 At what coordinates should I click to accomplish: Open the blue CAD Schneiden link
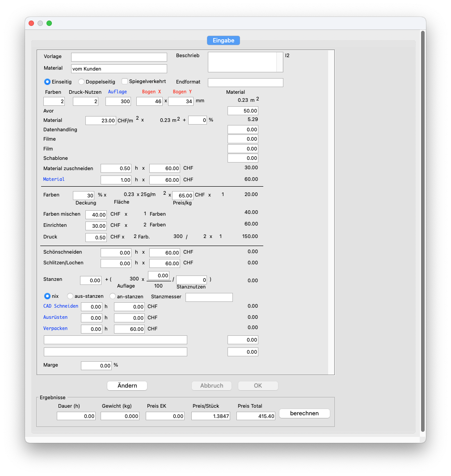(60, 306)
